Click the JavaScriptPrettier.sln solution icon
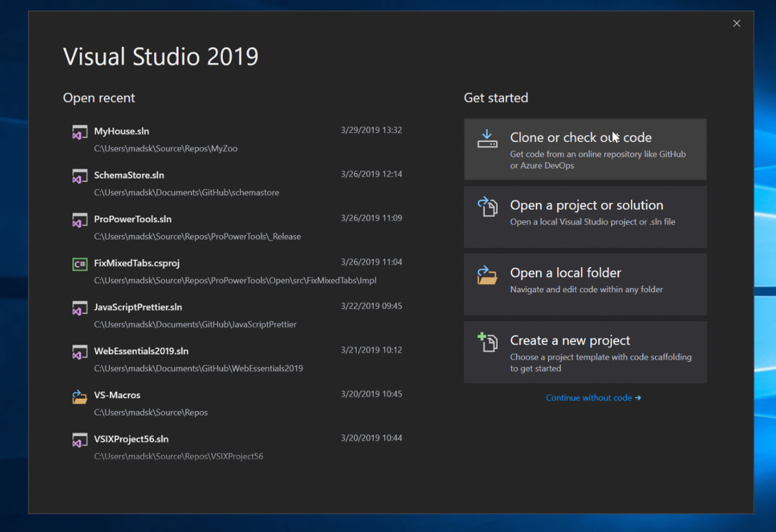 point(80,308)
